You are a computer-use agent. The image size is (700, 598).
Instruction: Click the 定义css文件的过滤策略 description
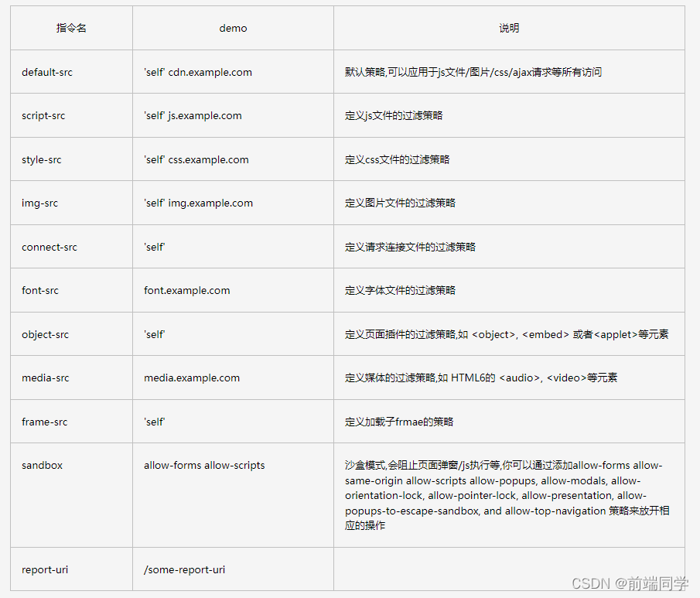pos(398,159)
